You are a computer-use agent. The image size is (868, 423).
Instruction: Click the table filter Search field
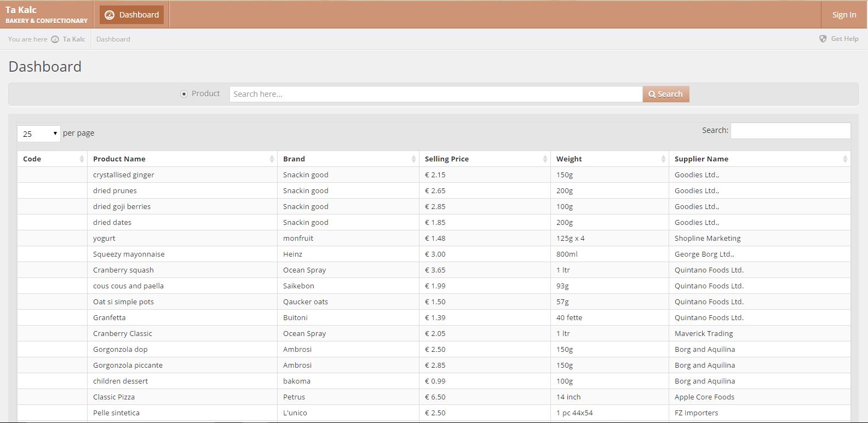pyautogui.click(x=790, y=131)
